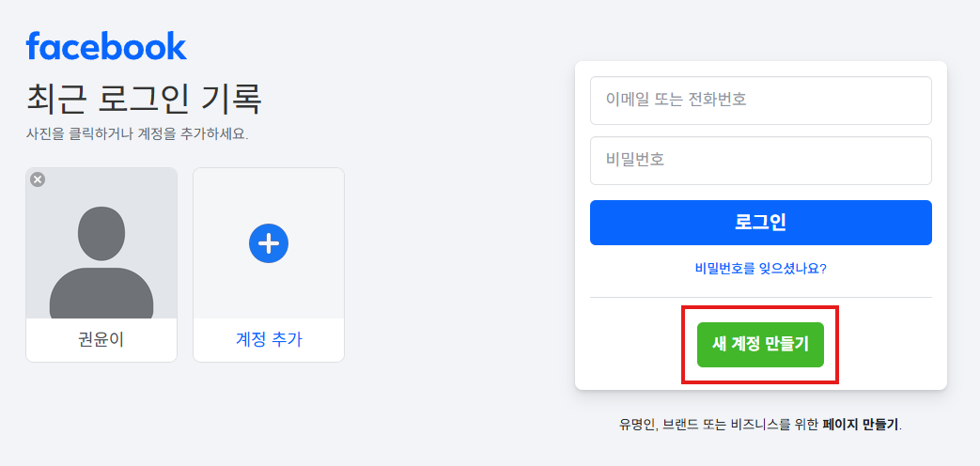Choose the 권윤이 name label
The height and width of the screenshot is (466, 980).
tap(101, 340)
